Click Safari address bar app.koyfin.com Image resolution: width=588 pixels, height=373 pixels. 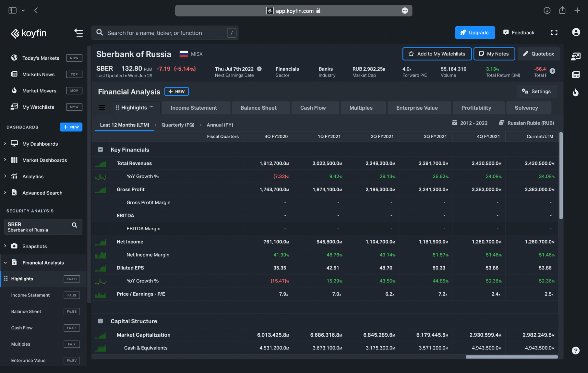(294, 11)
